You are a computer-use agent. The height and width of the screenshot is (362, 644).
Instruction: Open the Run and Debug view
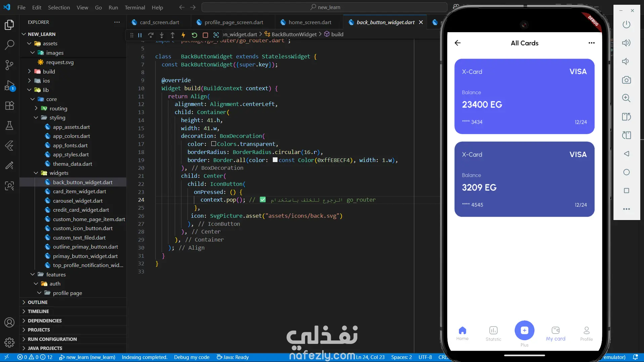point(9,86)
